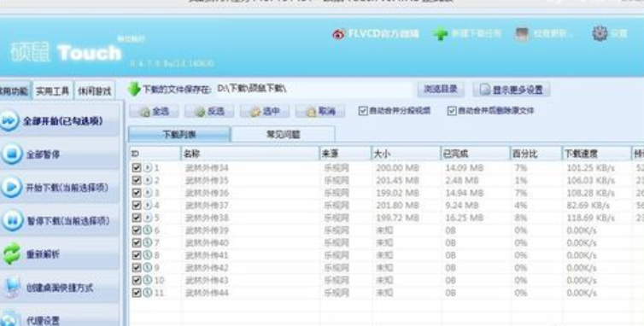
Task: Click the speed cell 82.69 KB/s
Action: [588, 206]
